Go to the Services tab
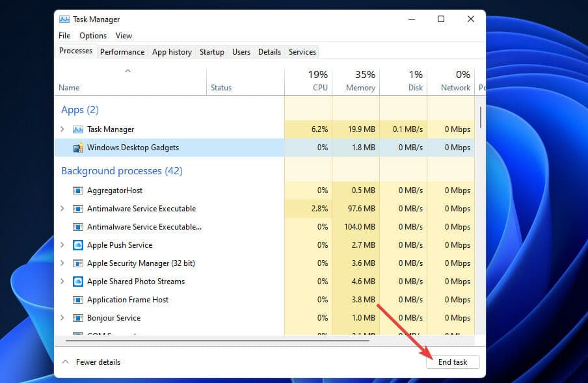The width and height of the screenshot is (588, 383). [302, 52]
